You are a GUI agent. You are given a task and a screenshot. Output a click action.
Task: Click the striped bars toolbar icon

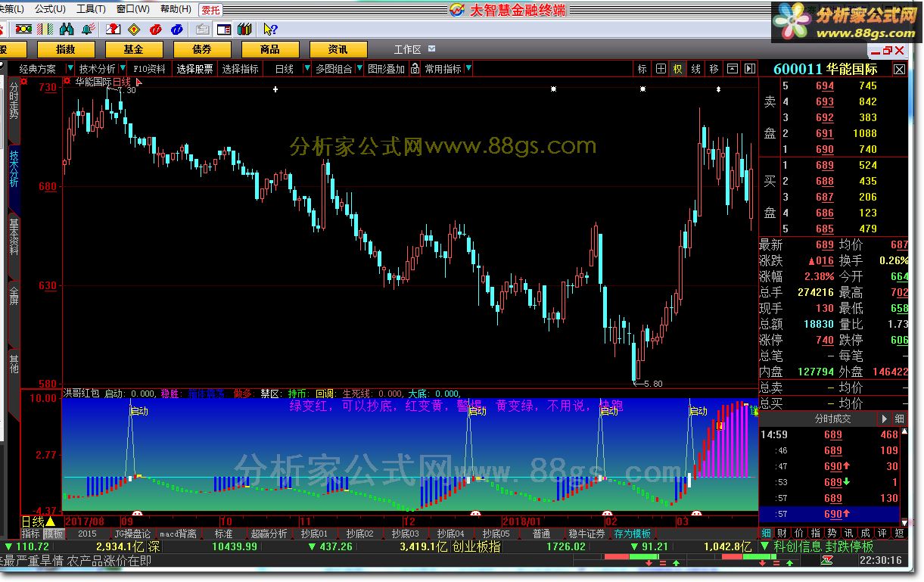coord(45,30)
